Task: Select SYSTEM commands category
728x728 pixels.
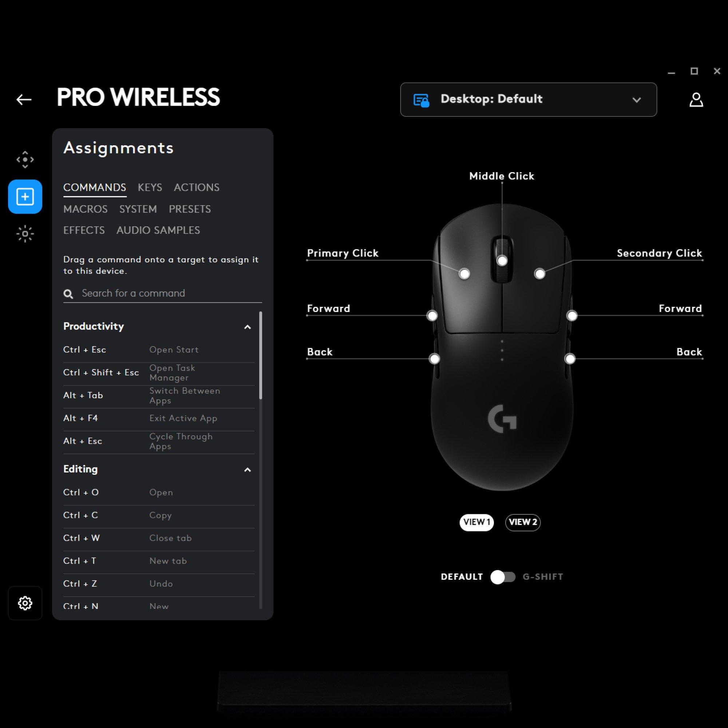Action: (x=137, y=209)
